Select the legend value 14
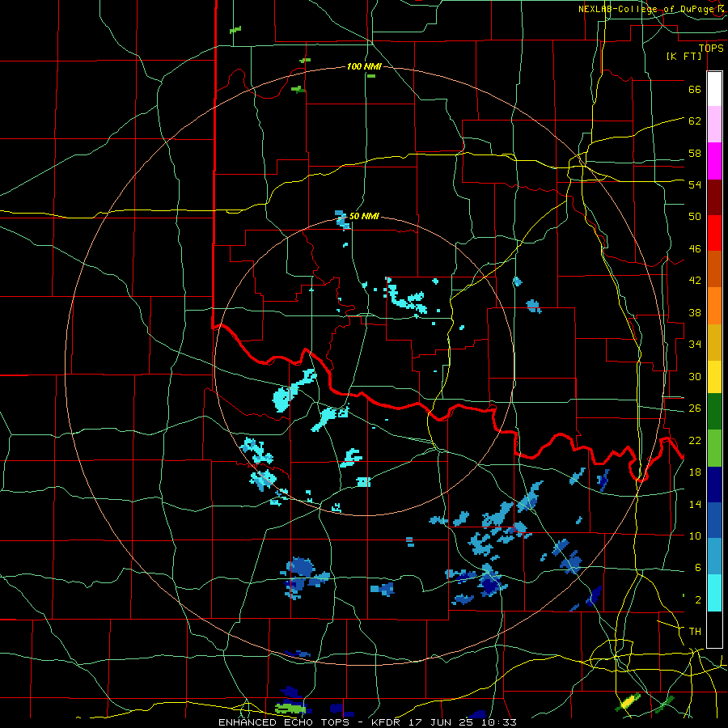Viewport: 728px width, 728px height. [x=695, y=504]
